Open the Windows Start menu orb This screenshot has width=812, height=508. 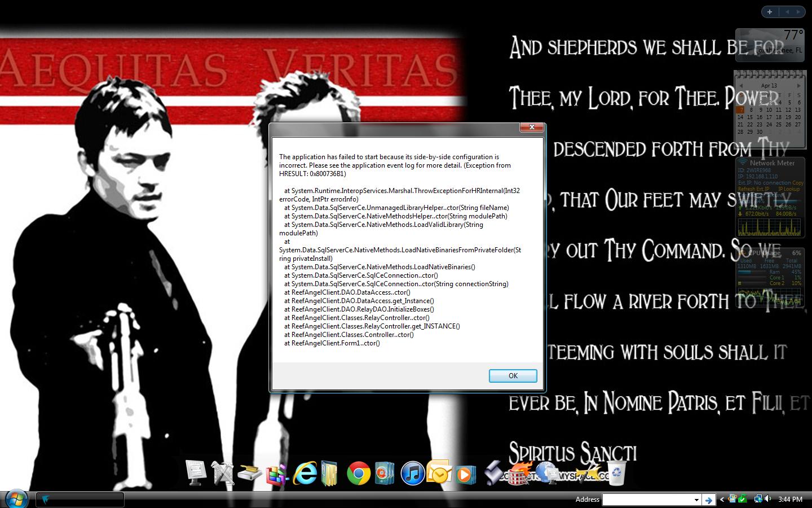[x=16, y=498]
